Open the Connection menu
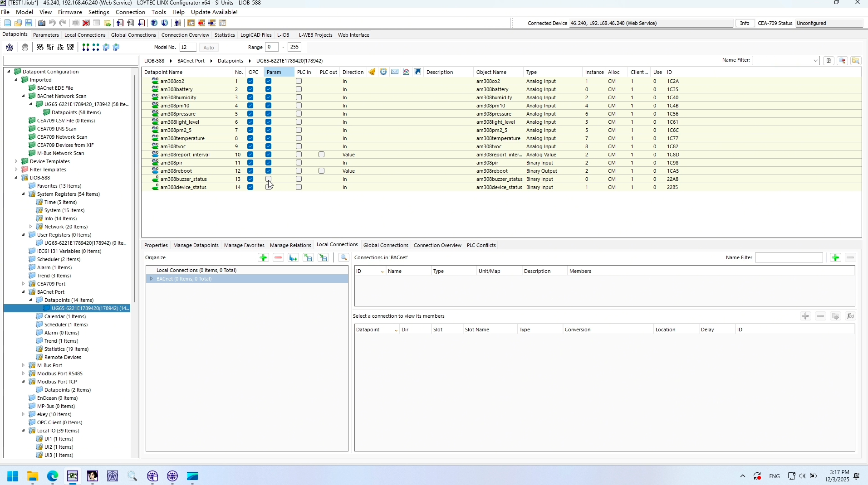Image resolution: width=868 pixels, height=485 pixels. pyautogui.click(x=130, y=12)
